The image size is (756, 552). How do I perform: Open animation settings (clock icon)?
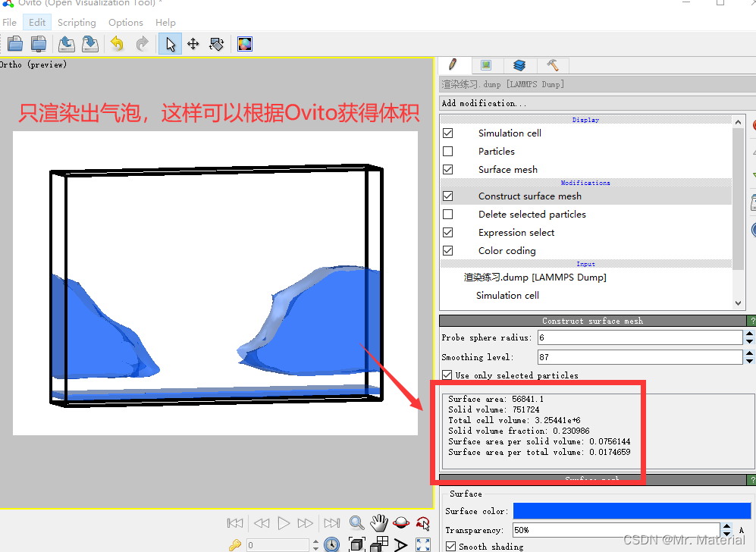[331, 544]
